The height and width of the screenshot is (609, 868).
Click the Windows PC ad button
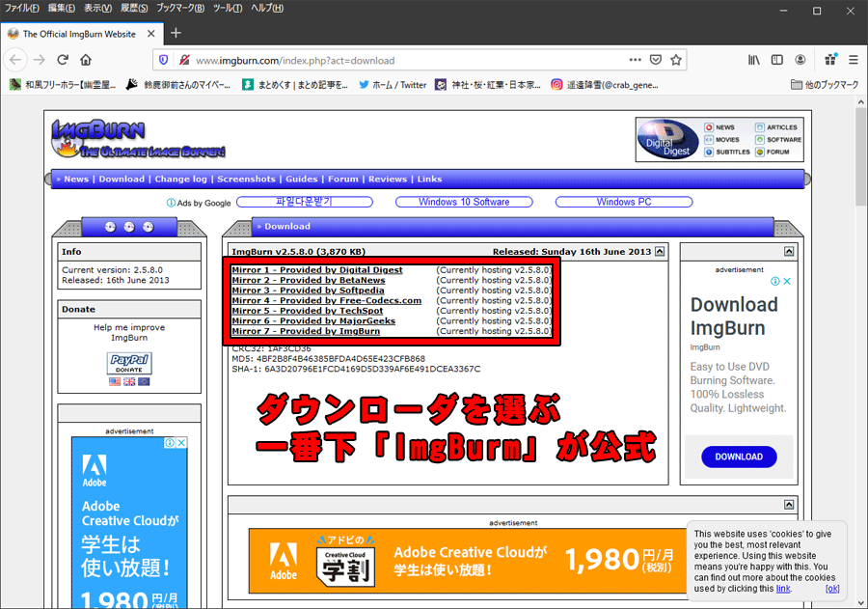624,203
